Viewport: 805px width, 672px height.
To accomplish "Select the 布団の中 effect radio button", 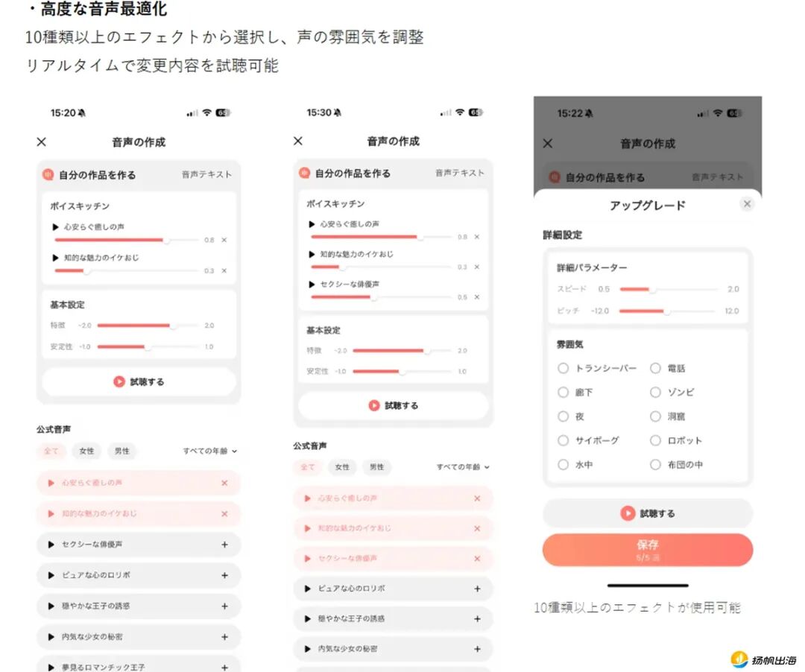I will pos(656,465).
